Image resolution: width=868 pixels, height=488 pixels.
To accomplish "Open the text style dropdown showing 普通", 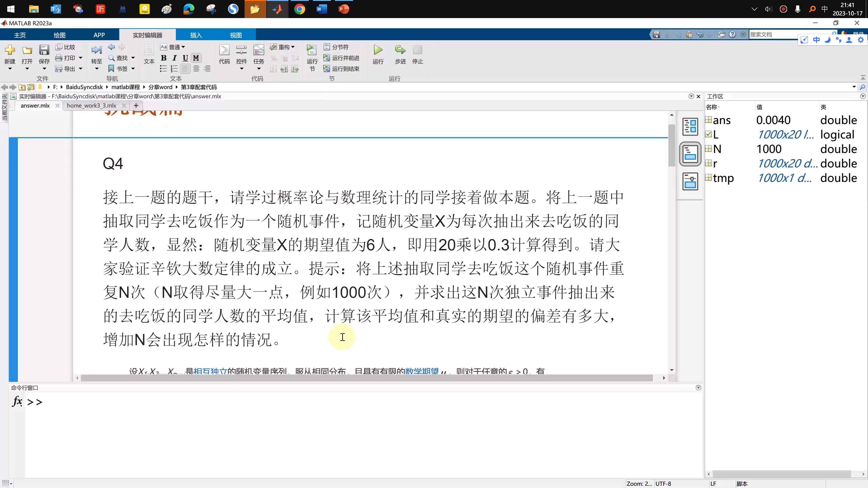I will (176, 47).
